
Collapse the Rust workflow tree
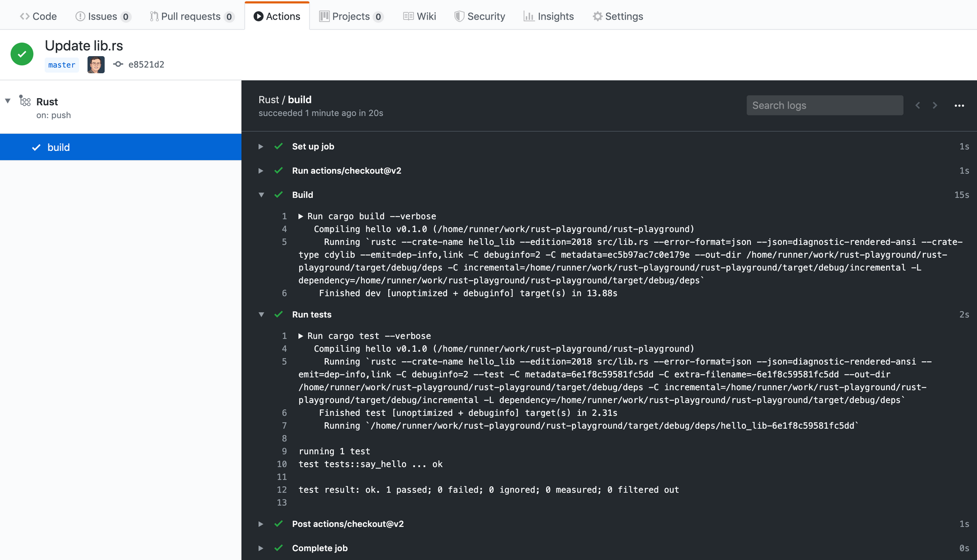coord(8,101)
